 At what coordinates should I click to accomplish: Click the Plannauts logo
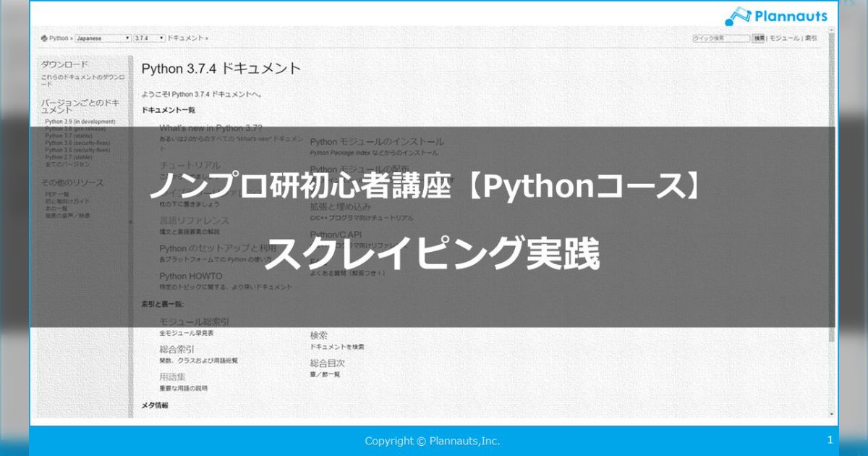click(x=778, y=13)
